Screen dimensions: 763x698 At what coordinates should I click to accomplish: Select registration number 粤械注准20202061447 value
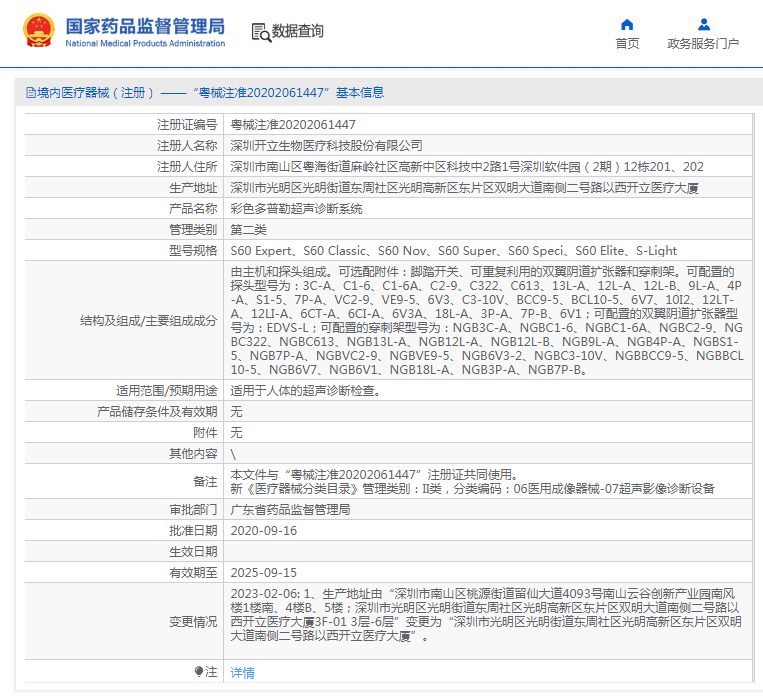tap(293, 125)
